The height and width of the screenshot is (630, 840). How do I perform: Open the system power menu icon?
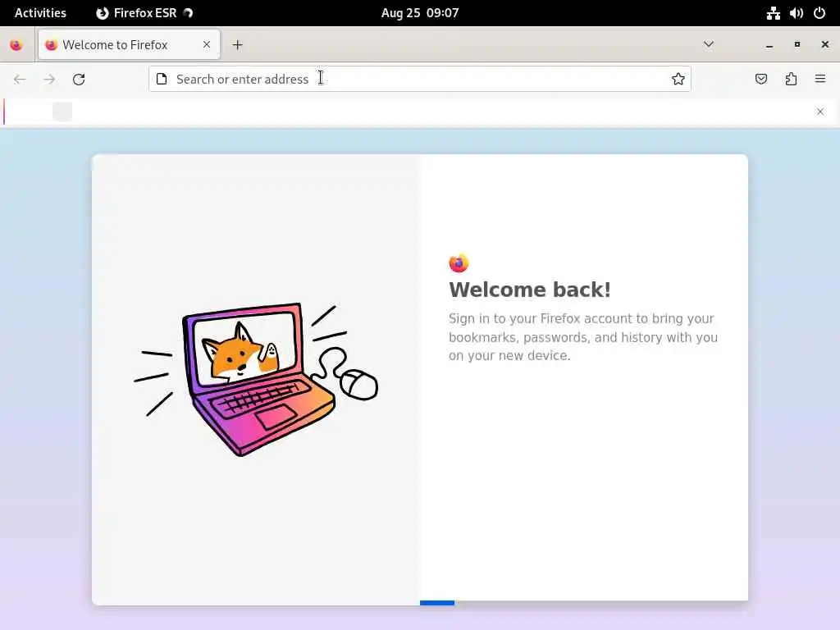pos(819,13)
